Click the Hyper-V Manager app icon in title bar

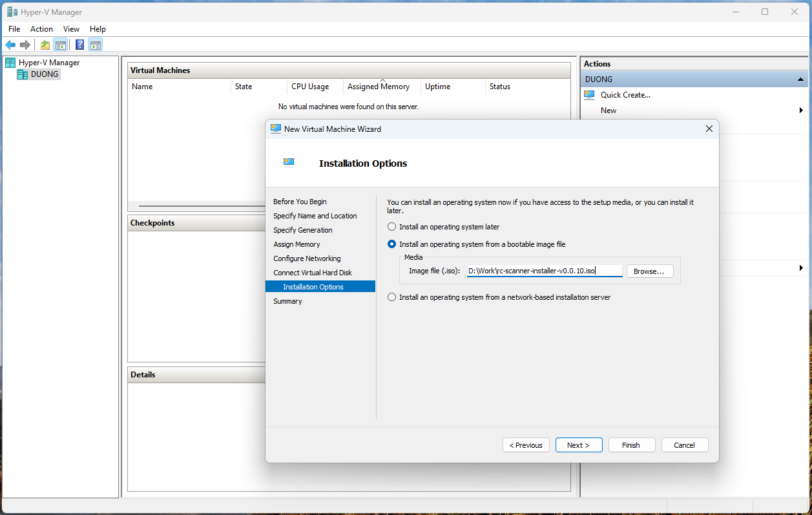(12, 12)
